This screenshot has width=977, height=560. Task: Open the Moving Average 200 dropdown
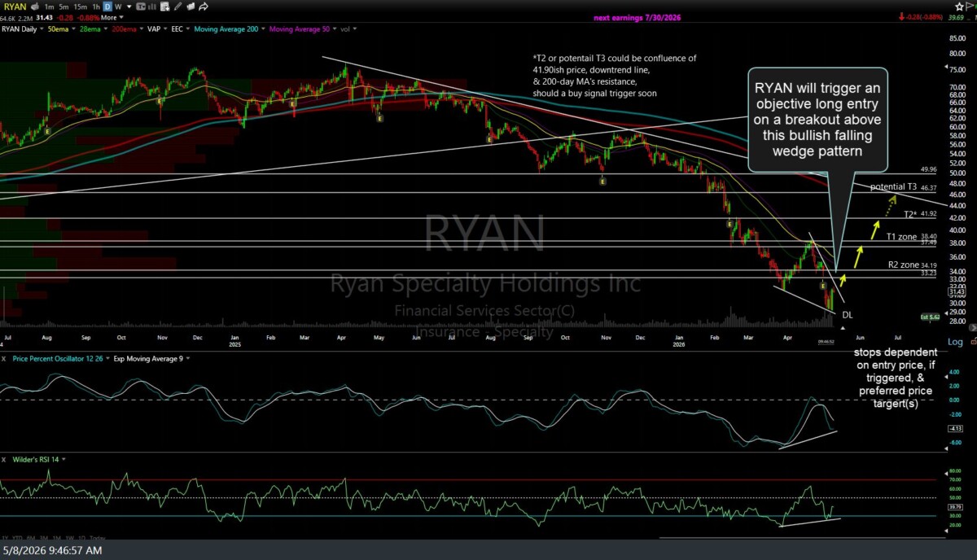click(x=263, y=29)
